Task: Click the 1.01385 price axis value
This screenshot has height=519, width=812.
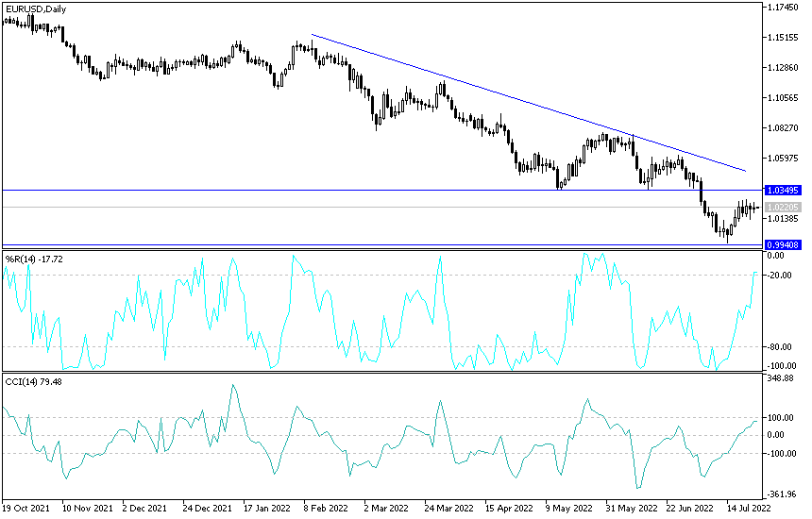Action: pyautogui.click(x=783, y=219)
